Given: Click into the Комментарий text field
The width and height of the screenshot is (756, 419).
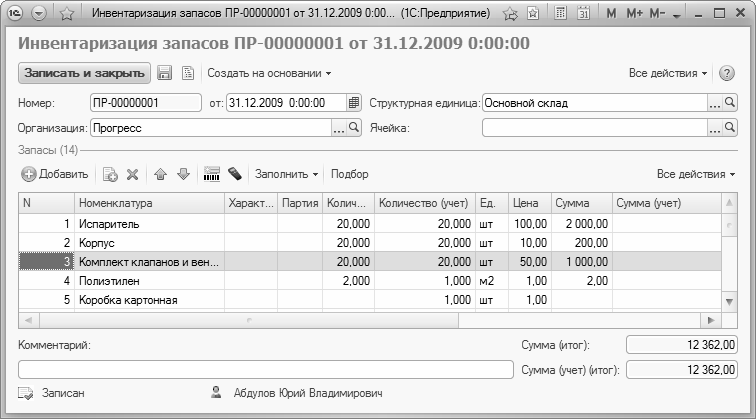Looking at the screenshot, I should coord(260,369).
